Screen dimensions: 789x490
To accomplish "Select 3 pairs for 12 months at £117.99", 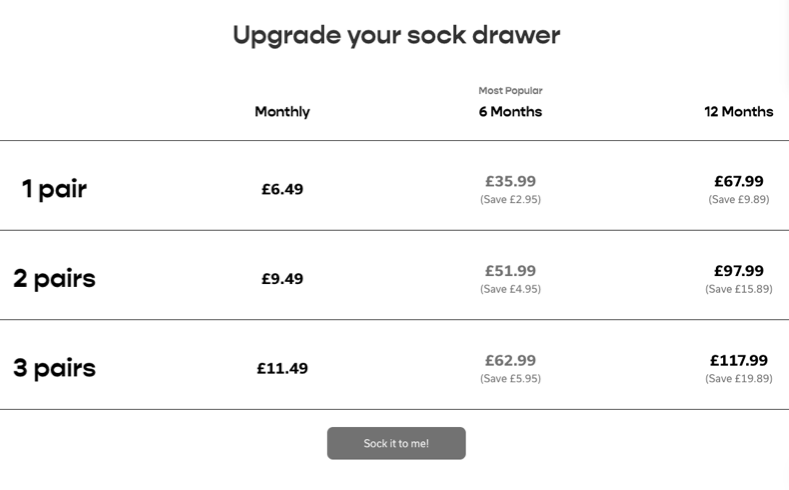I will [x=738, y=360].
